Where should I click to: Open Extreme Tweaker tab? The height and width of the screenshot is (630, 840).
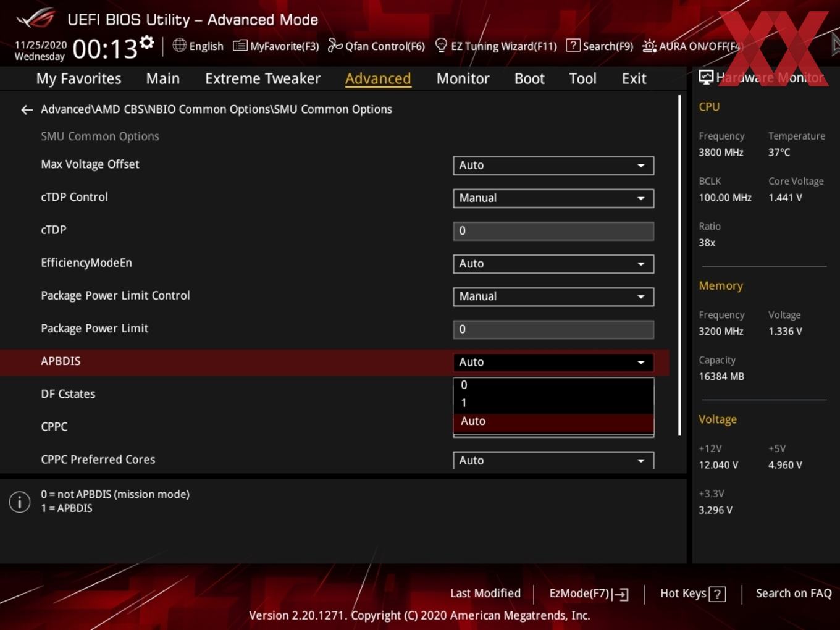262,78
